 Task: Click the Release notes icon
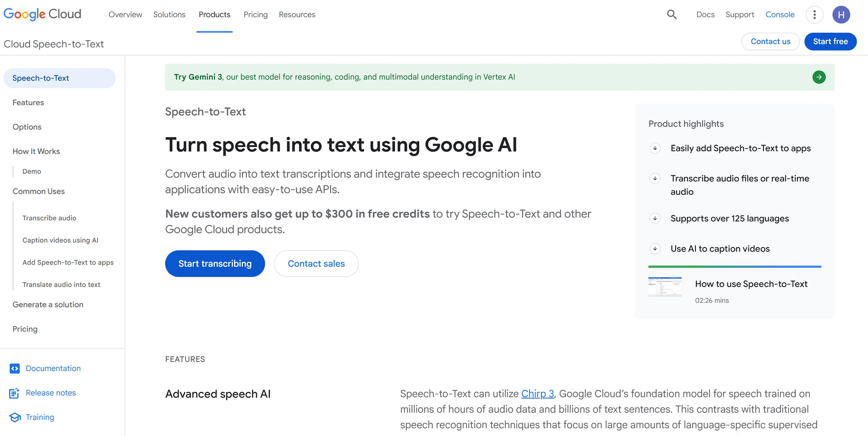14,393
